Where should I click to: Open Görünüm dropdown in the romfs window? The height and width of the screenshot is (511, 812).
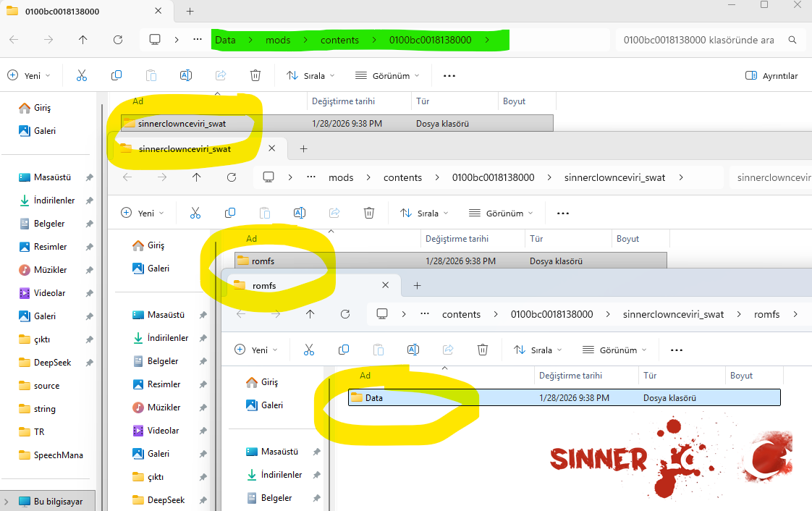pos(614,350)
